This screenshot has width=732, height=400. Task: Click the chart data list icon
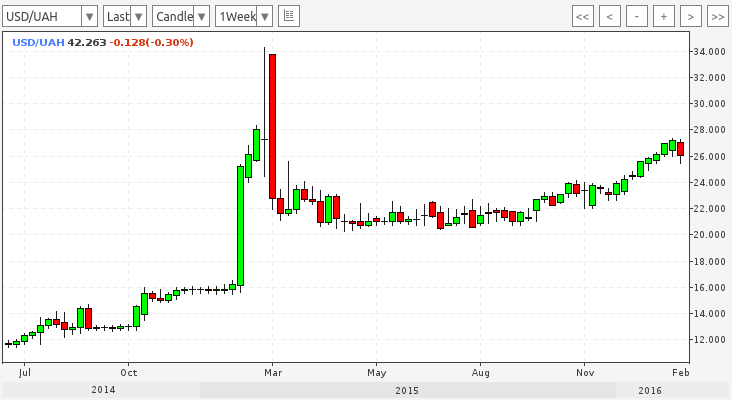coord(289,16)
